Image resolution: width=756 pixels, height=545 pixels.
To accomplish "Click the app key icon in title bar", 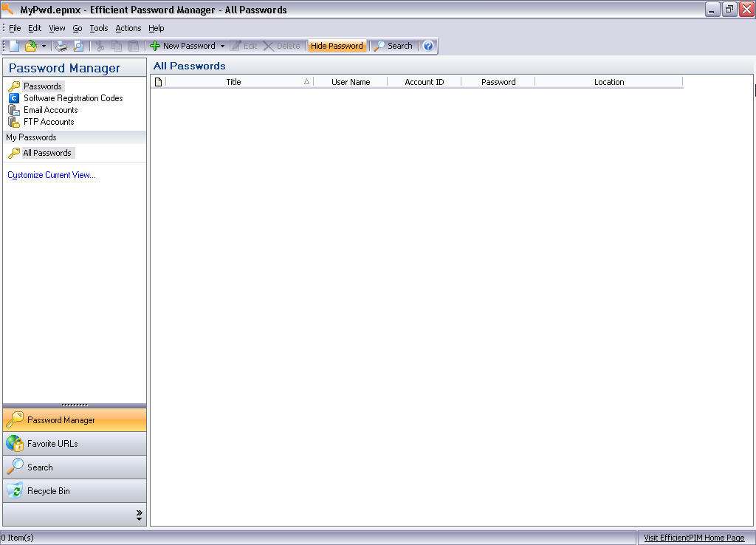I will click(7, 9).
